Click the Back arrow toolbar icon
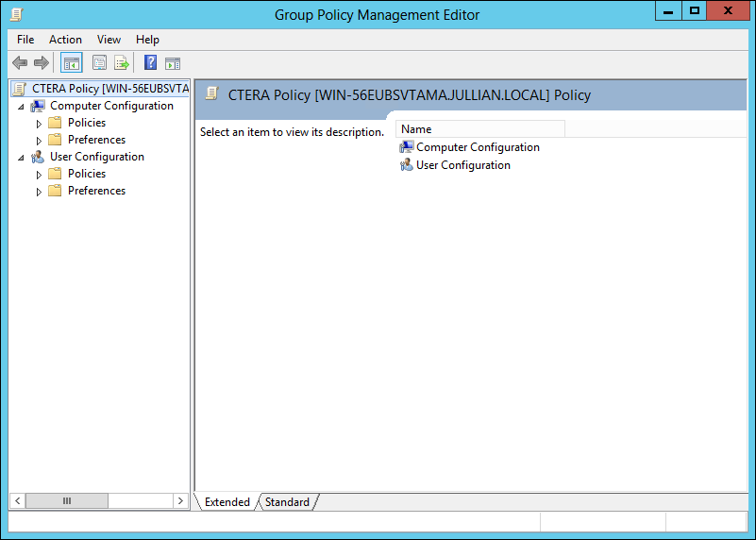This screenshot has width=756, height=540. [x=19, y=63]
